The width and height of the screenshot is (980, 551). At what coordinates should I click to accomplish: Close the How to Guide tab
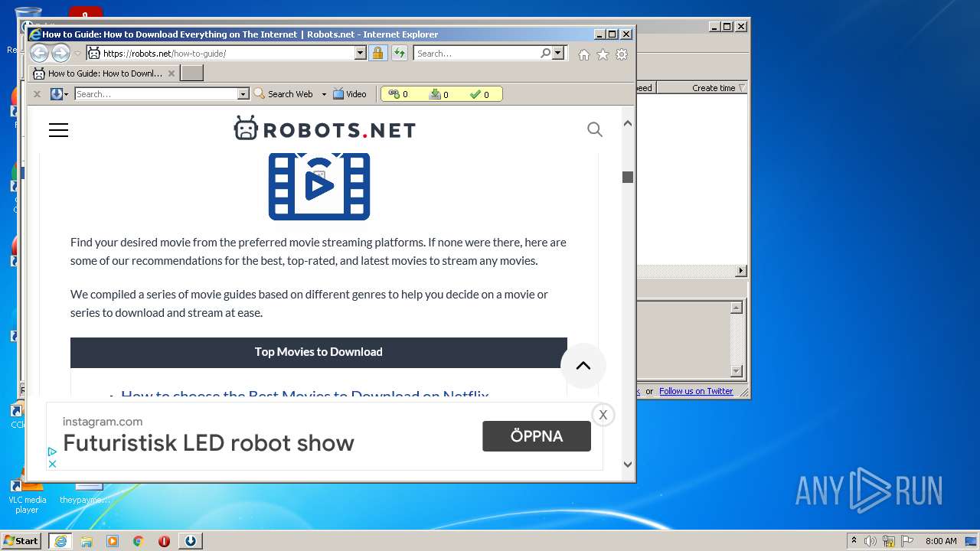[x=171, y=73]
